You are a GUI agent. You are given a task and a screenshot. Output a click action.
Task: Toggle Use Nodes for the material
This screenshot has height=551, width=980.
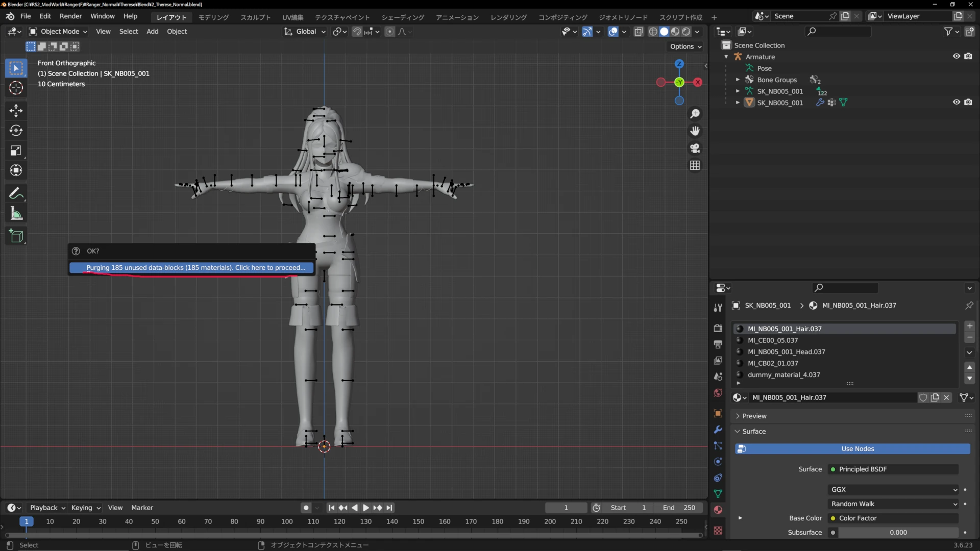852,449
